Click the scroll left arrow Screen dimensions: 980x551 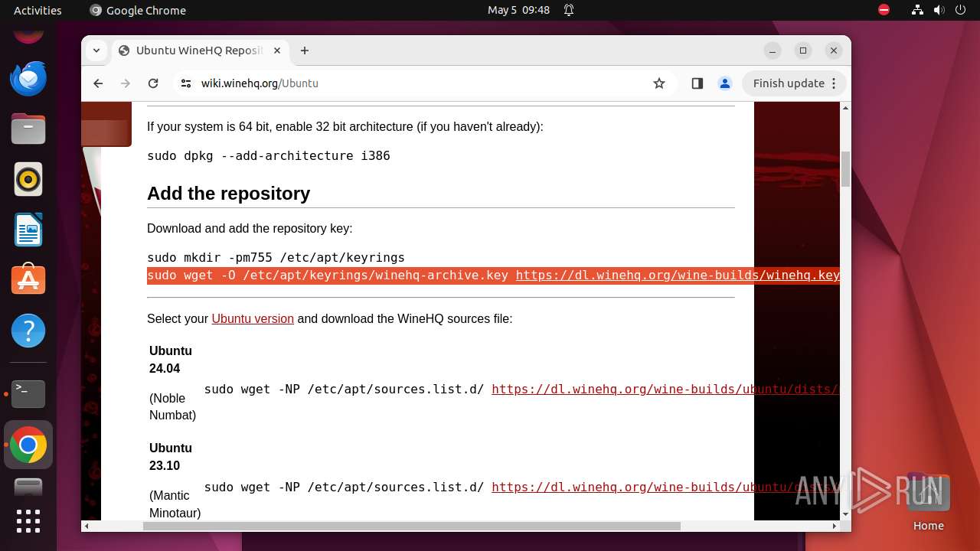click(x=87, y=526)
